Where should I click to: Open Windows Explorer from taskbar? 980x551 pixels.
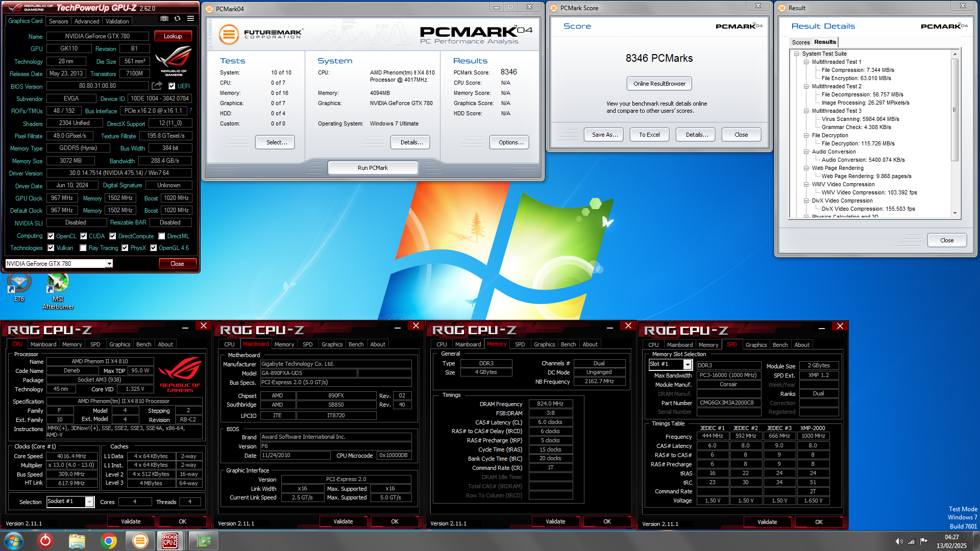point(77,541)
